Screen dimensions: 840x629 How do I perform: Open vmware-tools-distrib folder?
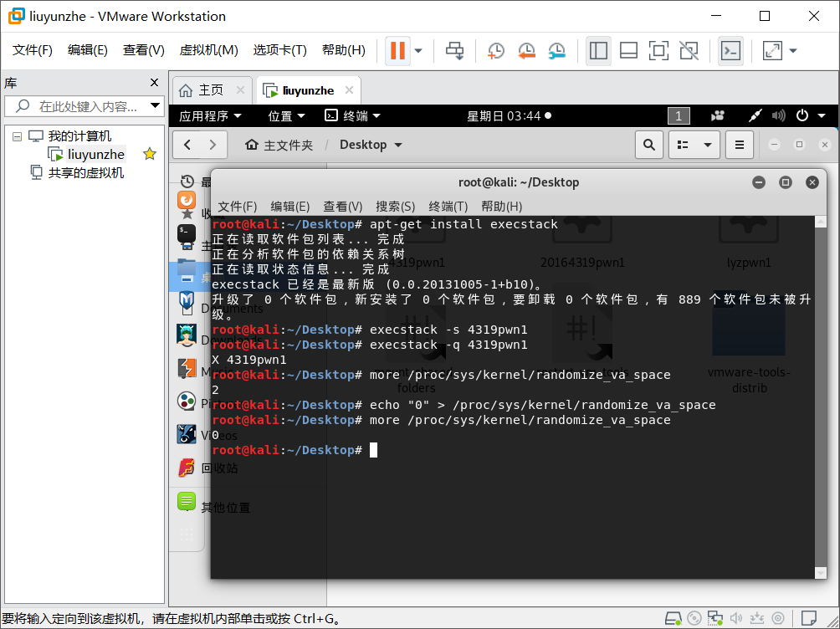click(x=749, y=343)
